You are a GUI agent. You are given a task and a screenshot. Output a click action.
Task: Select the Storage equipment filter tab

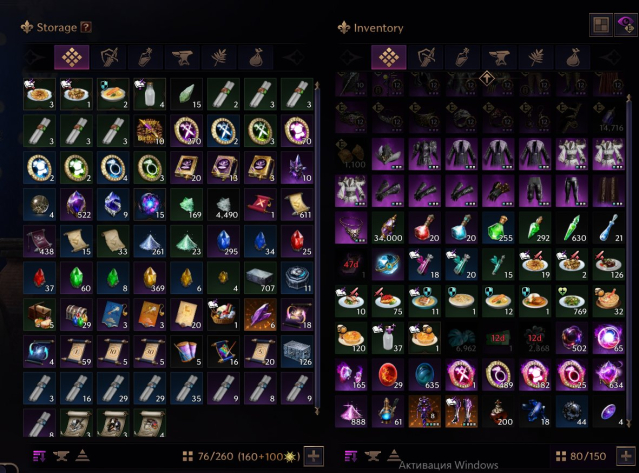[x=108, y=57]
